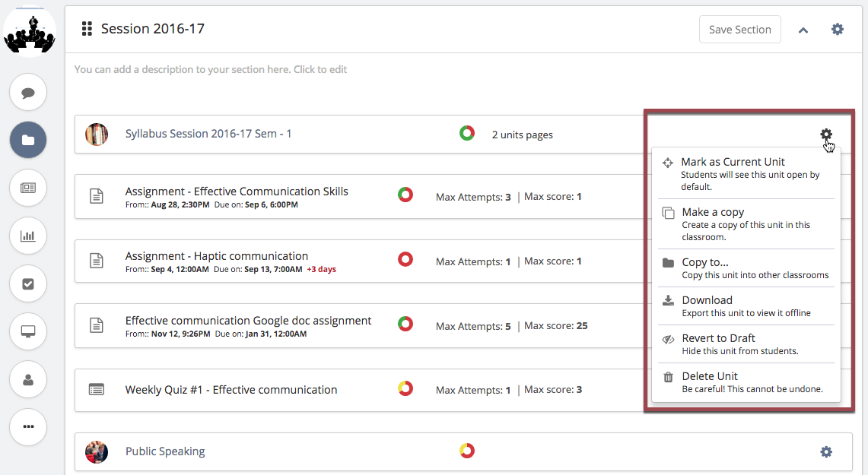Click the quiz list icon of Weekly Quiz #1
The image size is (868, 475).
[97, 390]
